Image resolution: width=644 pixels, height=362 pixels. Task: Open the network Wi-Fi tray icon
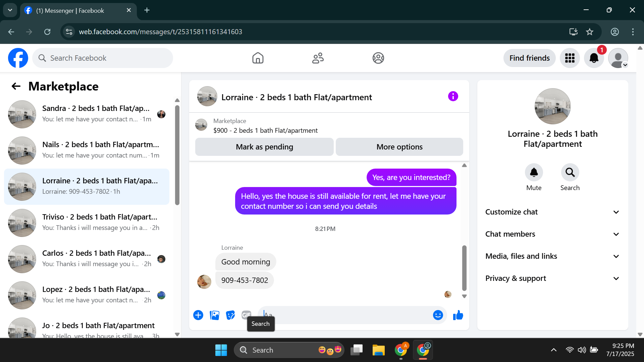(x=569, y=350)
